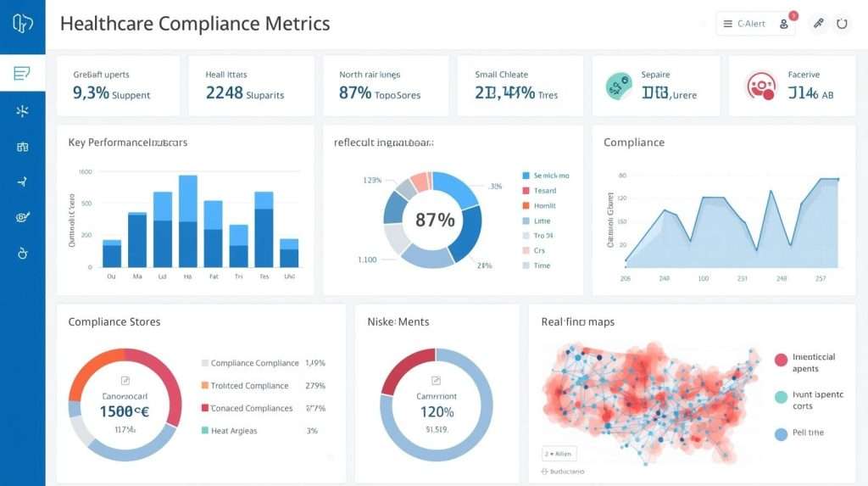
Task: Click the Crs legend swatch
Action: coord(526,250)
